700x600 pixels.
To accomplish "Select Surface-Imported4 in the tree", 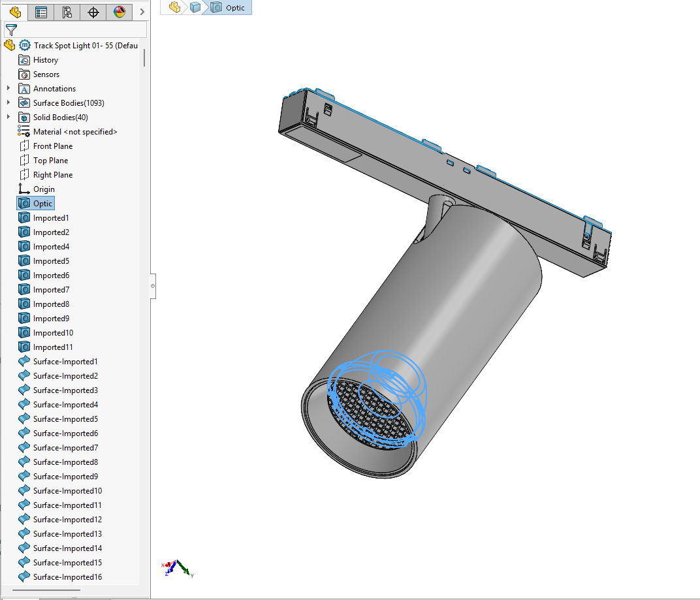I will (65, 405).
